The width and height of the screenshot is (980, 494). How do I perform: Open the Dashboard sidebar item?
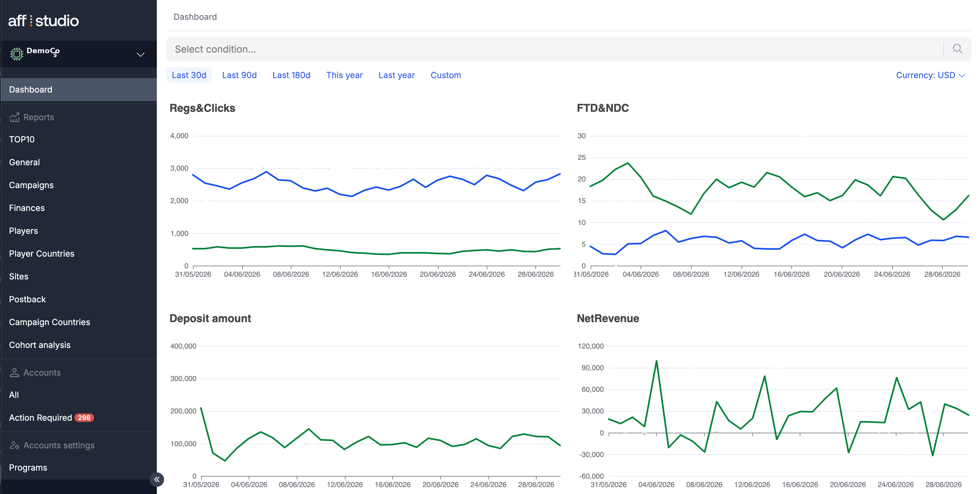(78, 90)
